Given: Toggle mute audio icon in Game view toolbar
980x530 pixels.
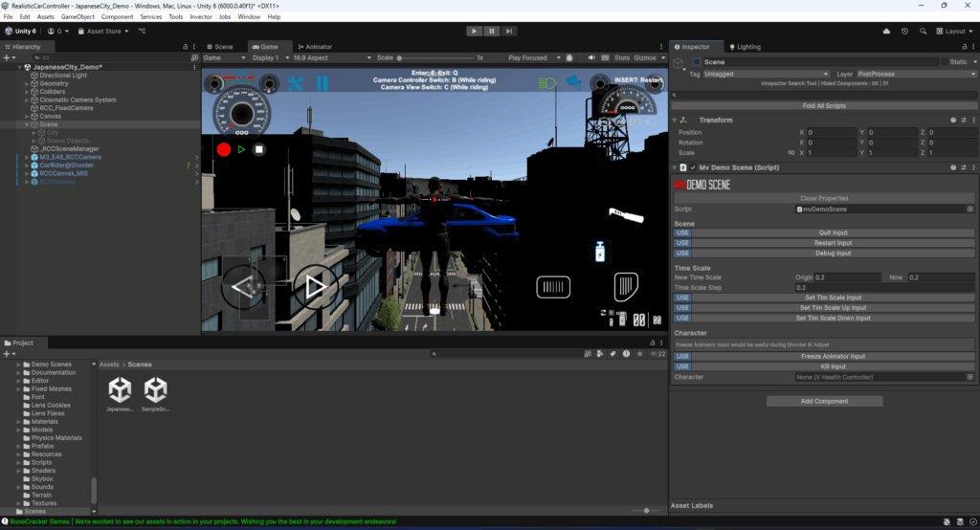Looking at the screenshot, I should (x=591, y=57).
